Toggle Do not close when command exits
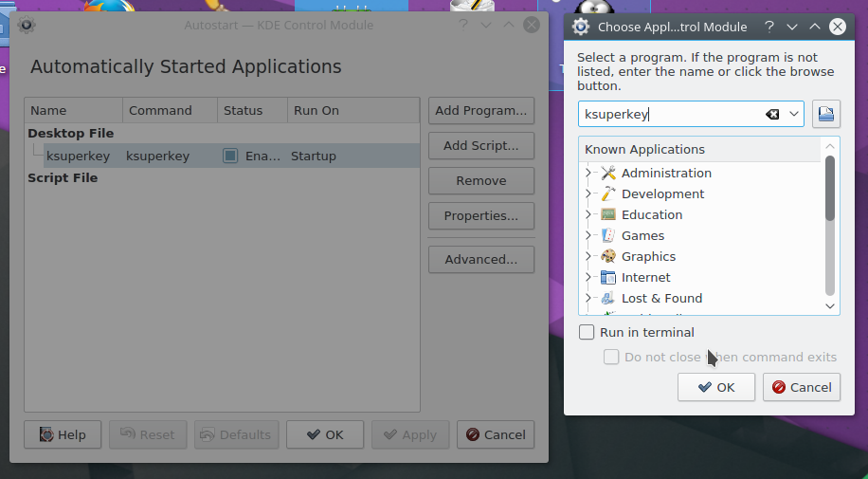 [x=611, y=357]
